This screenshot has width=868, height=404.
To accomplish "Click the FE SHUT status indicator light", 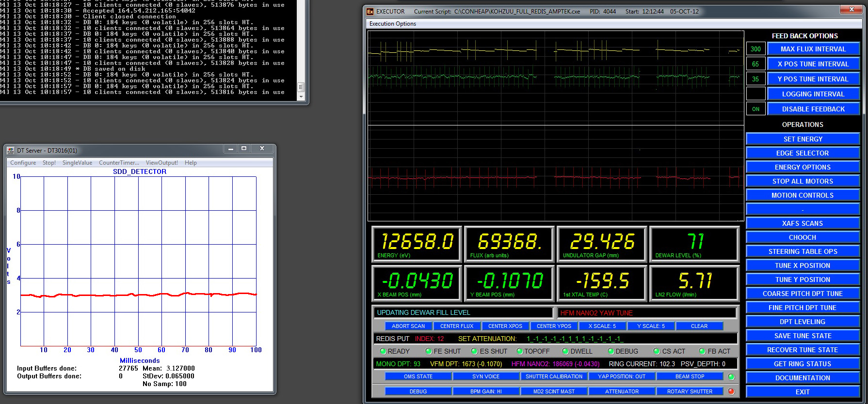I will pyautogui.click(x=428, y=351).
